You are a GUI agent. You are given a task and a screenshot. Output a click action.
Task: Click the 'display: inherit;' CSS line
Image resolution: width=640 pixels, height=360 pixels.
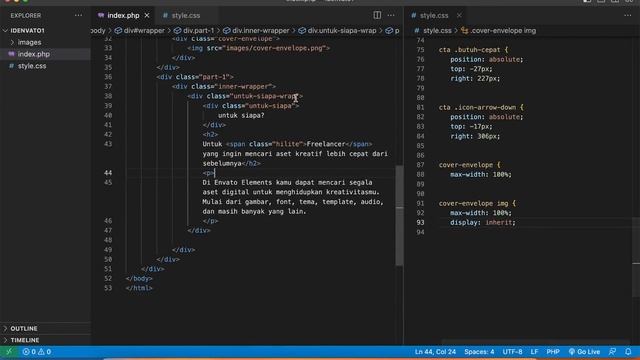point(483,222)
